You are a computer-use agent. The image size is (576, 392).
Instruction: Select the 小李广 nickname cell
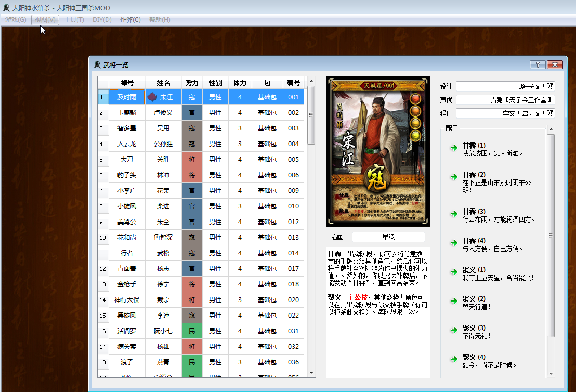pos(127,191)
